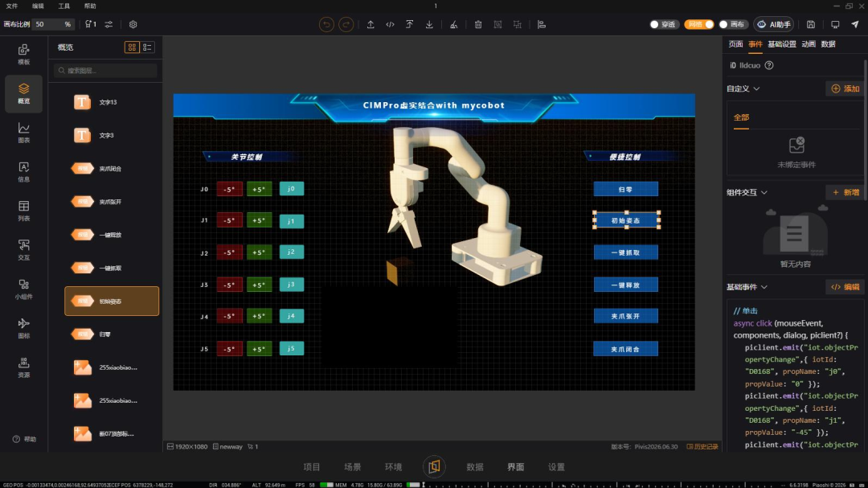
Task: Switch to the 动画 tab
Action: pos(809,44)
